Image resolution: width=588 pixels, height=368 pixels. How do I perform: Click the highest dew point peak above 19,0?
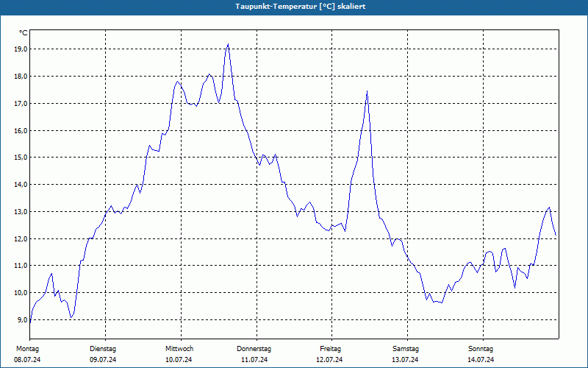(x=228, y=44)
